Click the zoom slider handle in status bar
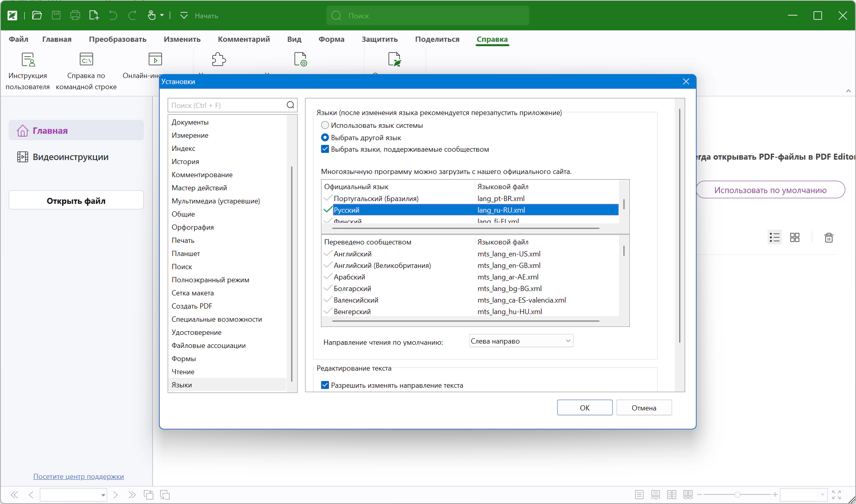Screen dimensions: 856x504 click(x=737, y=494)
